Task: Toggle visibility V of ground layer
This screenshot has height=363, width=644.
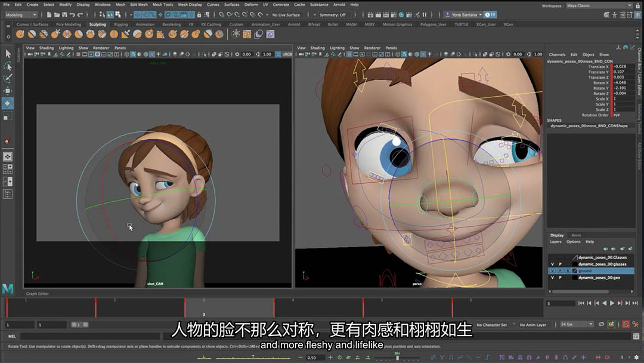Action: point(552,271)
